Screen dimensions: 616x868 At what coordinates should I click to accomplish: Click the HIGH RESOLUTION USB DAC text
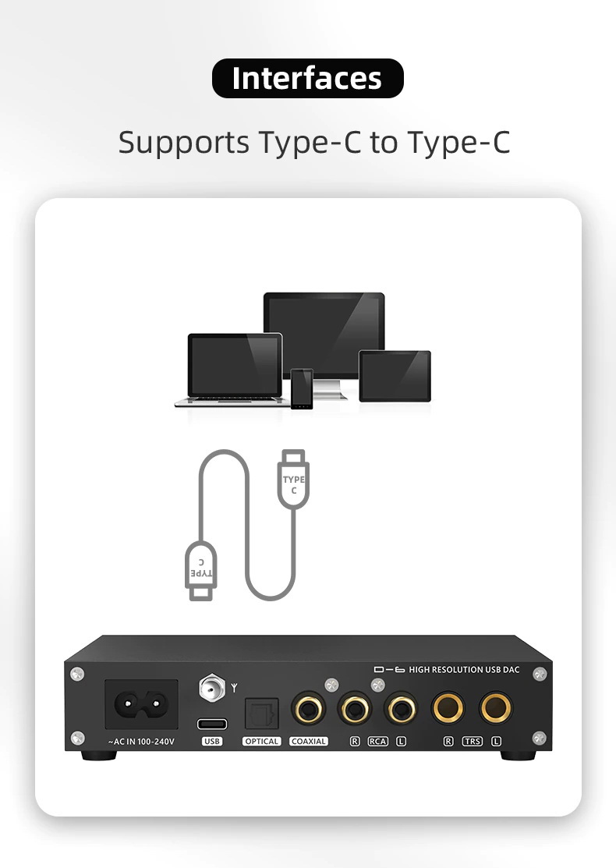point(464,670)
